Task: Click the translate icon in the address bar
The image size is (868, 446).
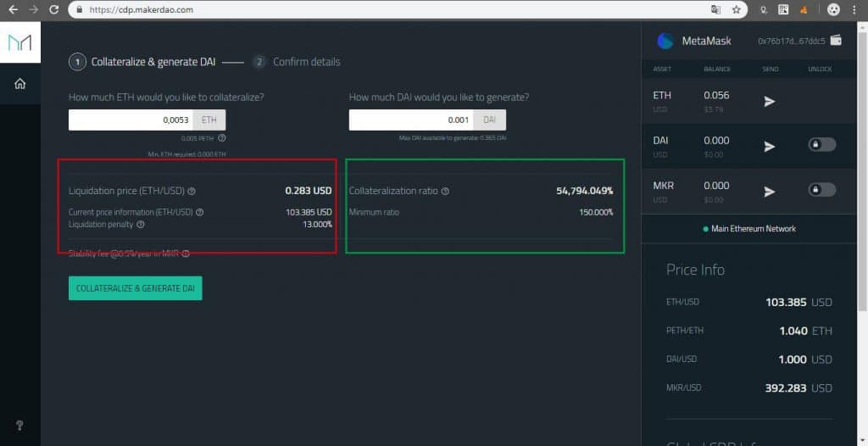Action: tap(715, 9)
